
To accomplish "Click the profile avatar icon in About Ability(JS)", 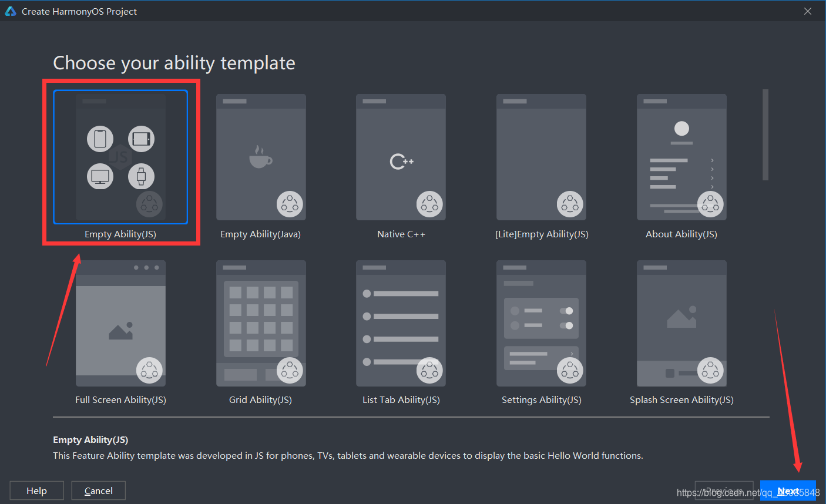I will pos(681,128).
